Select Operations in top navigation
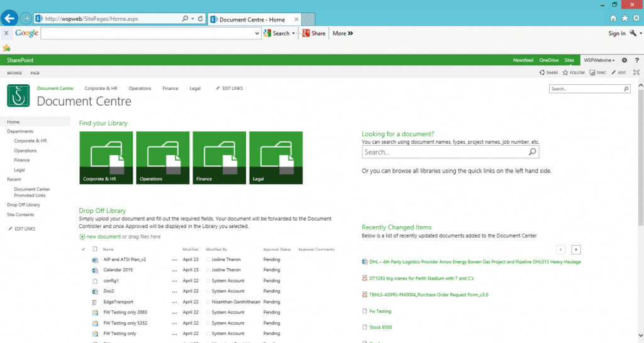This screenshot has width=644, height=343. (140, 88)
